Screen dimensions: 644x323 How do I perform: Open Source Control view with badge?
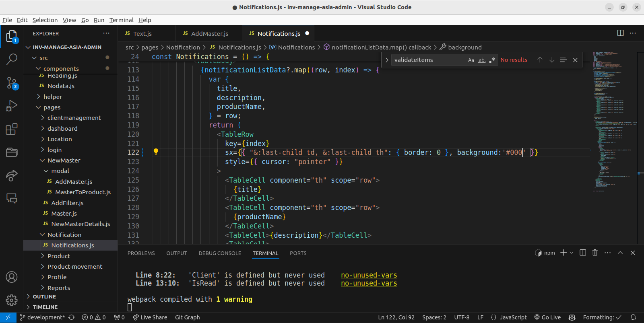pos(12,83)
